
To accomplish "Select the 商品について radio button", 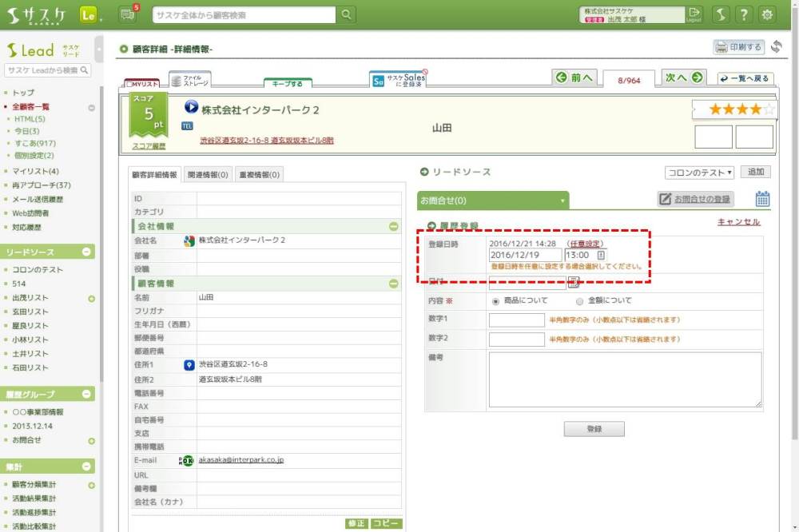I will point(496,301).
